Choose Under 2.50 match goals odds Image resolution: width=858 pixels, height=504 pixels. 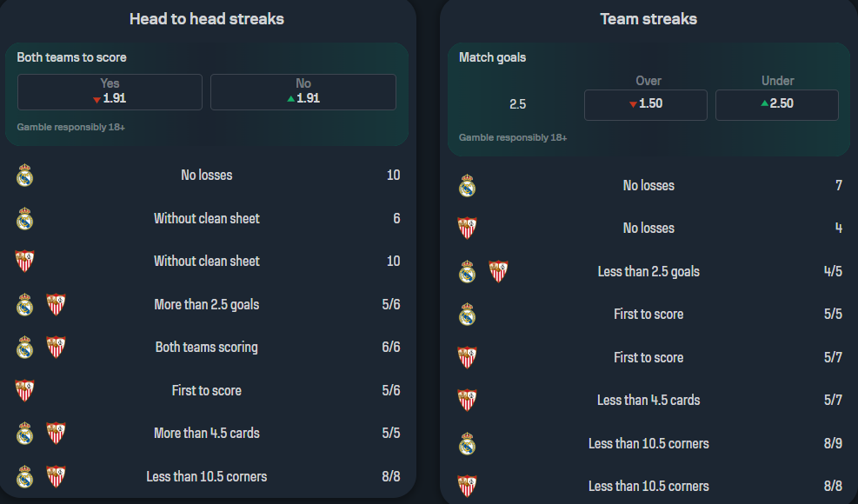pos(777,104)
